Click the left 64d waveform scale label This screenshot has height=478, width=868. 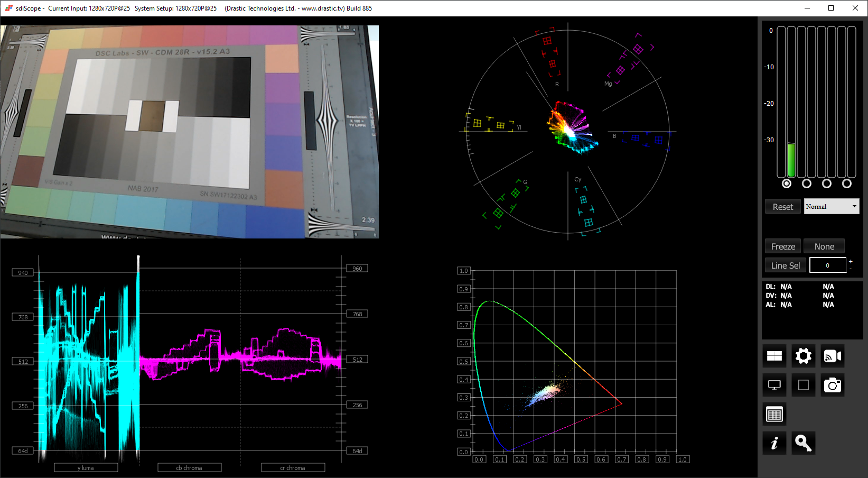coord(23,451)
